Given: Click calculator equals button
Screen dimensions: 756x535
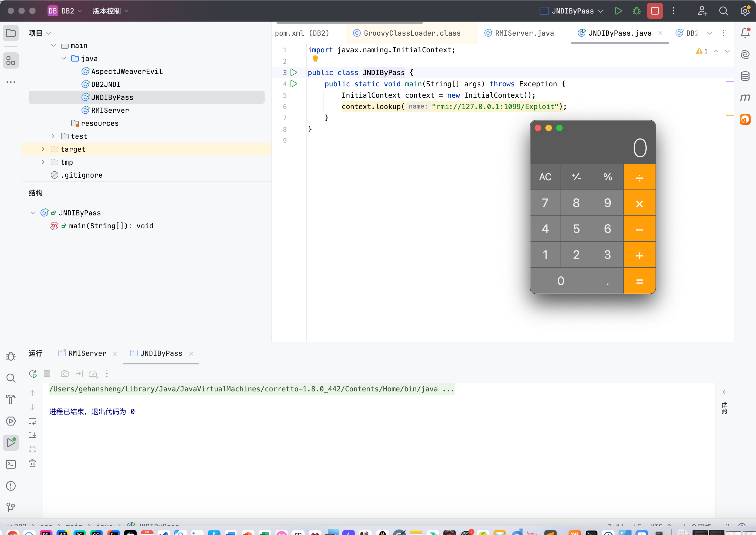Looking at the screenshot, I should click(x=639, y=281).
